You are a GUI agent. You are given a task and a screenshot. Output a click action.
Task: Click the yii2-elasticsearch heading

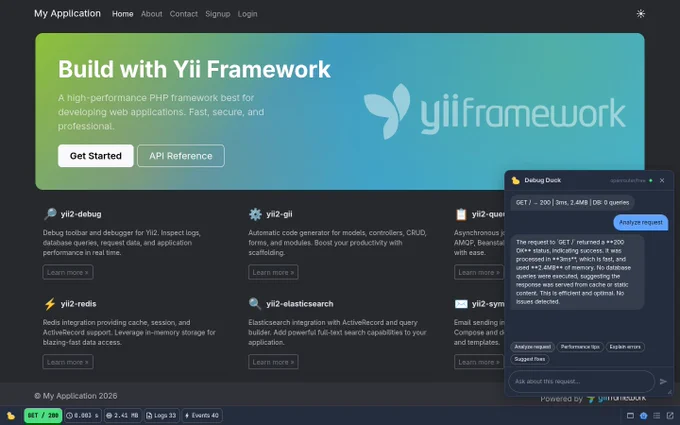pos(300,304)
